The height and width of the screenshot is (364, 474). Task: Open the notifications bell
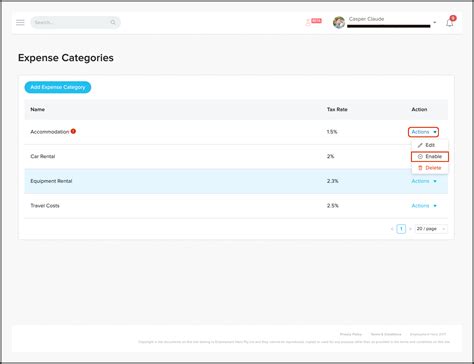pyautogui.click(x=449, y=23)
